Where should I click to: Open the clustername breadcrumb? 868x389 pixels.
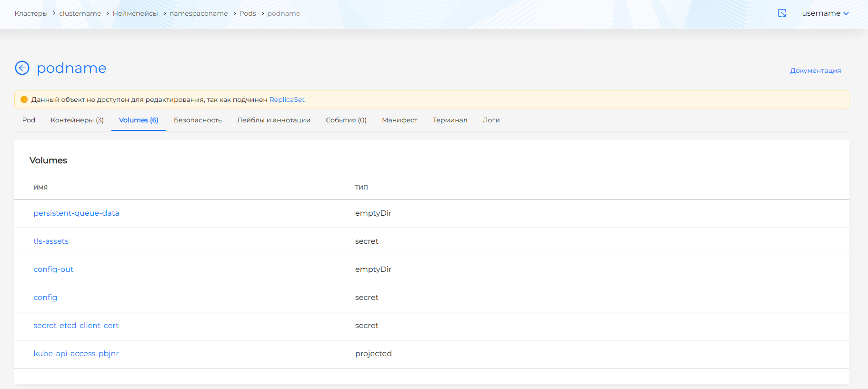[80, 13]
